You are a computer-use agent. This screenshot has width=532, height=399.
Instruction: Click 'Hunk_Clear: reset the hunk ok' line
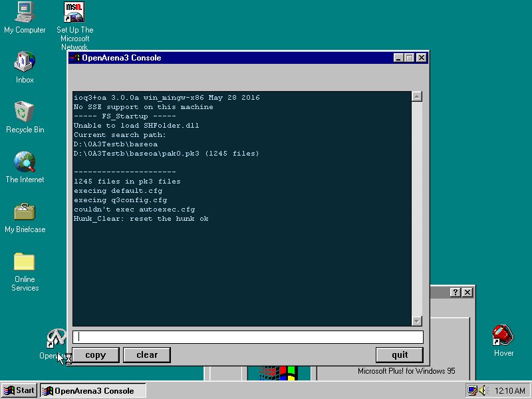pos(141,219)
